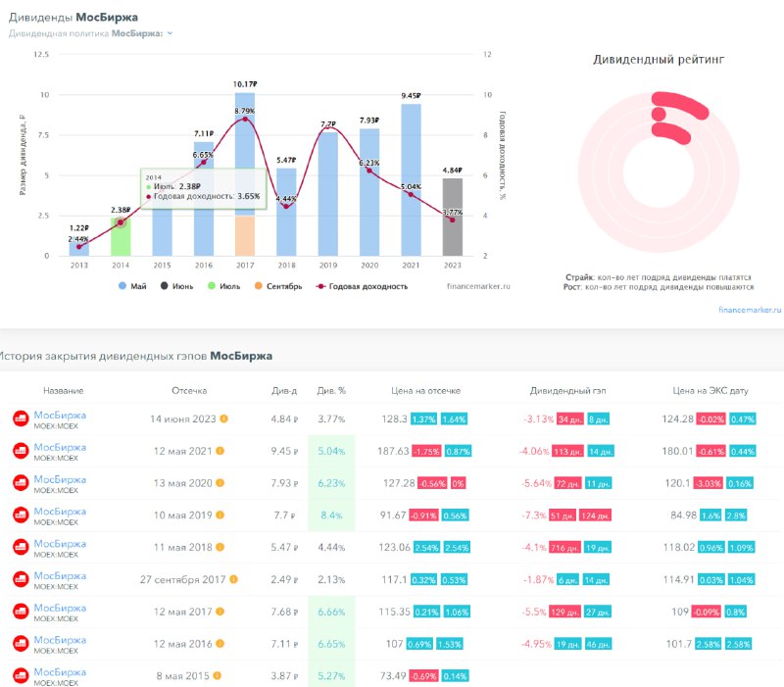Click the red 716 дн. gap badge
Screen dimensions: 784x687
click(x=565, y=548)
